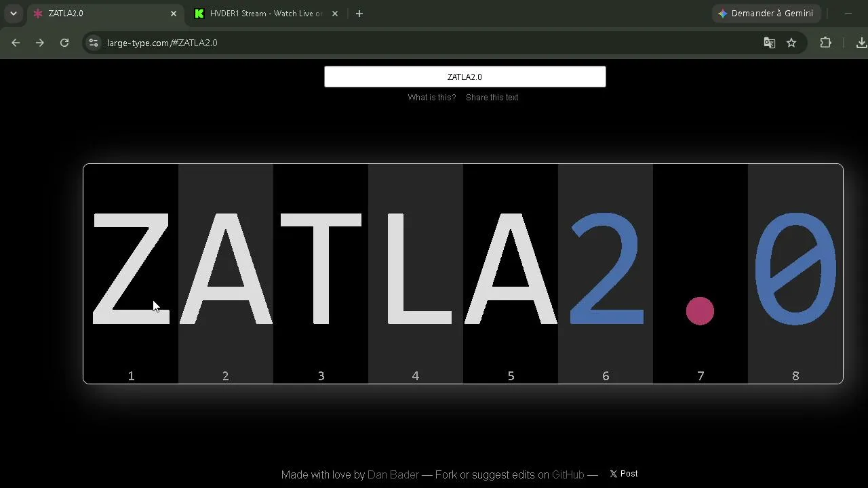Click the pink dot character in column 7

(x=700, y=311)
